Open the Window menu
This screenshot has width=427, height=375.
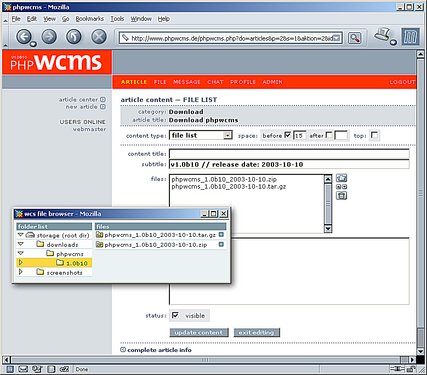click(x=141, y=19)
